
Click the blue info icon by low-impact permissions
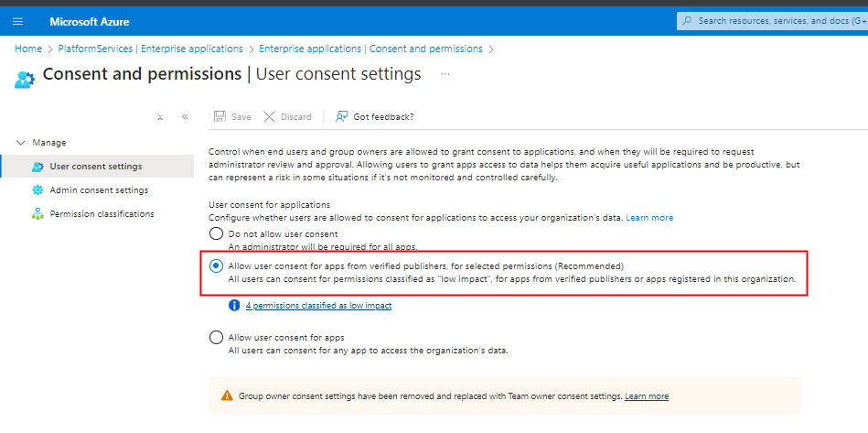[234, 305]
